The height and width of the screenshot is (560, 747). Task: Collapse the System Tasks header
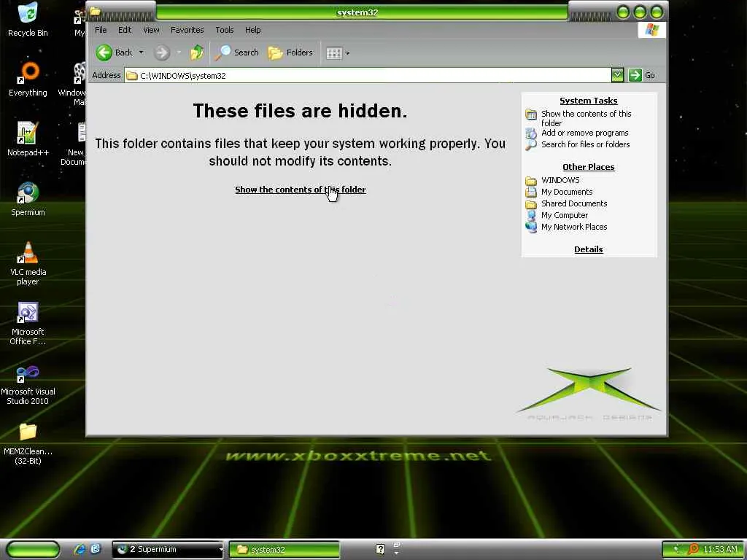[589, 101]
